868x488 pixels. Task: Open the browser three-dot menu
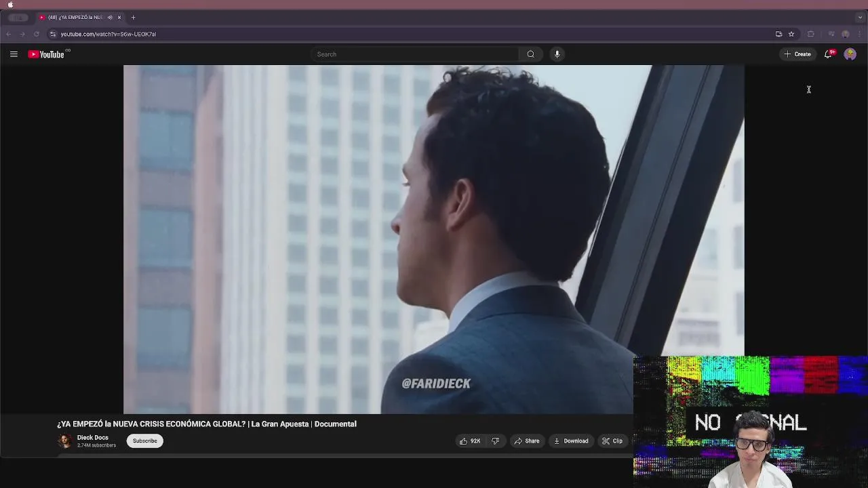tap(859, 34)
